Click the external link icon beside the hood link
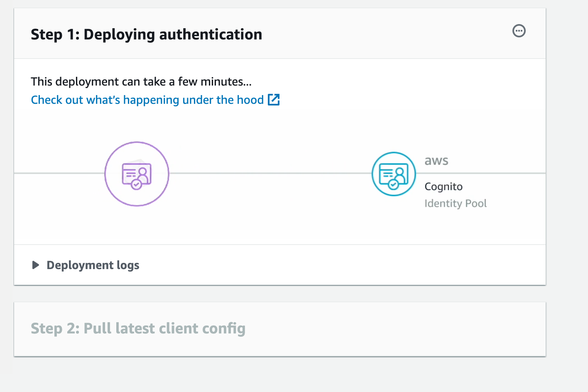 [274, 100]
